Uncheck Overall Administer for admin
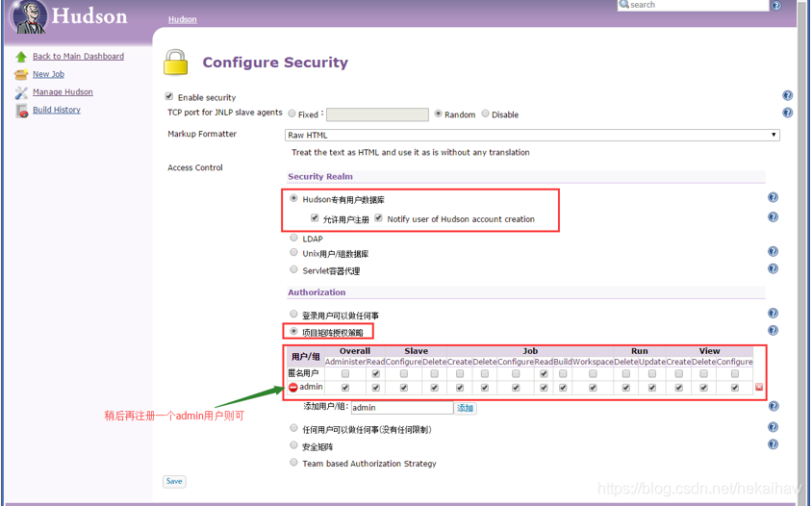812x506 pixels. coord(345,388)
